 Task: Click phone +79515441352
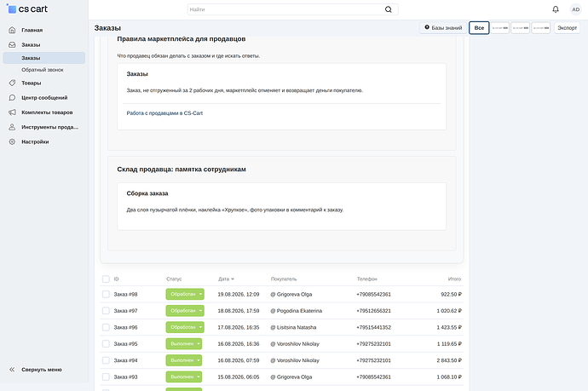click(x=373, y=327)
